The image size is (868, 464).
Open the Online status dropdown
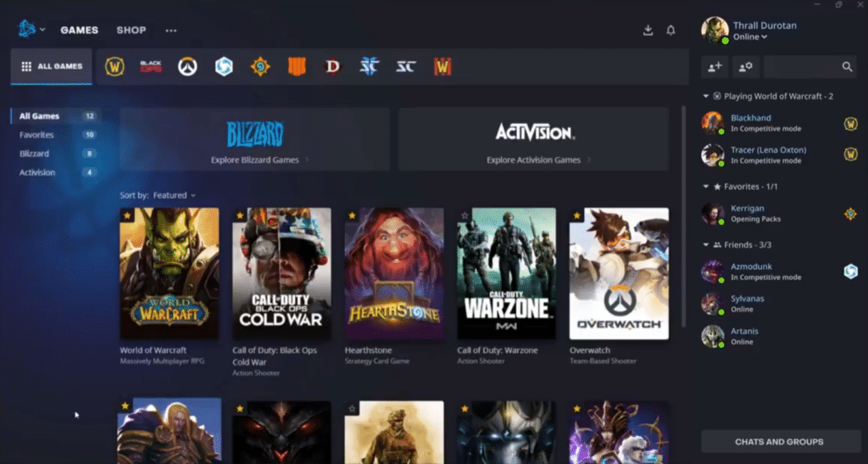point(750,37)
